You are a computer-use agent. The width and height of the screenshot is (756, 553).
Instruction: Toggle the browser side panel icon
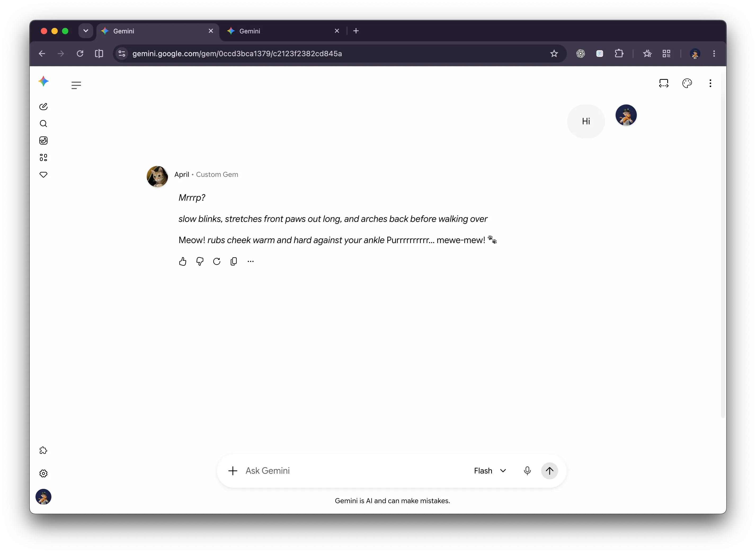99,54
